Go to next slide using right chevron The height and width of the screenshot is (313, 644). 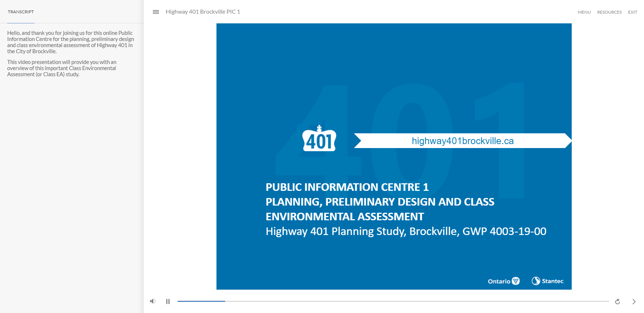pyautogui.click(x=634, y=302)
